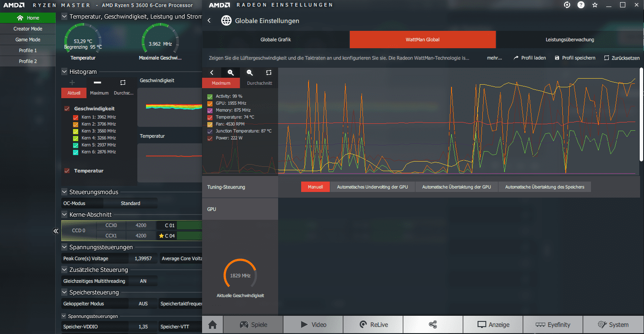Toggle the Geschwindigkeit group checkbox
The image size is (644, 334).
coord(67,109)
